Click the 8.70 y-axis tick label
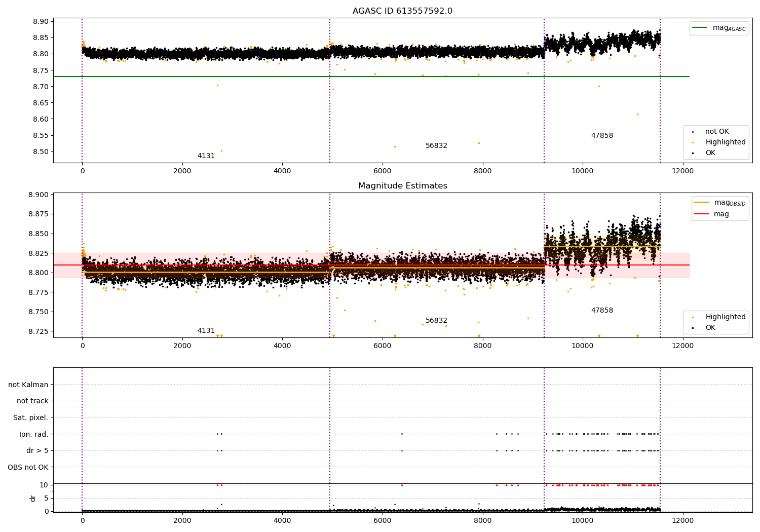 (x=41, y=87)
